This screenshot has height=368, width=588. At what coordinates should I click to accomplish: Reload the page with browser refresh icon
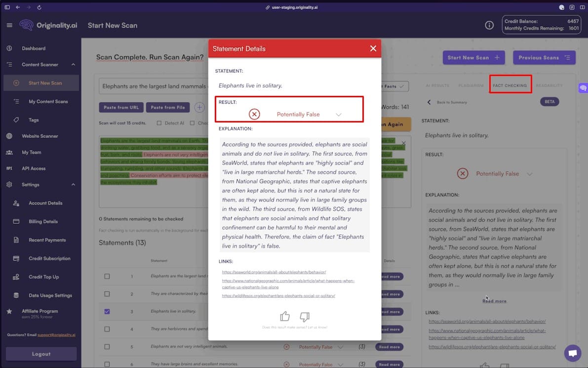point(39,7)
